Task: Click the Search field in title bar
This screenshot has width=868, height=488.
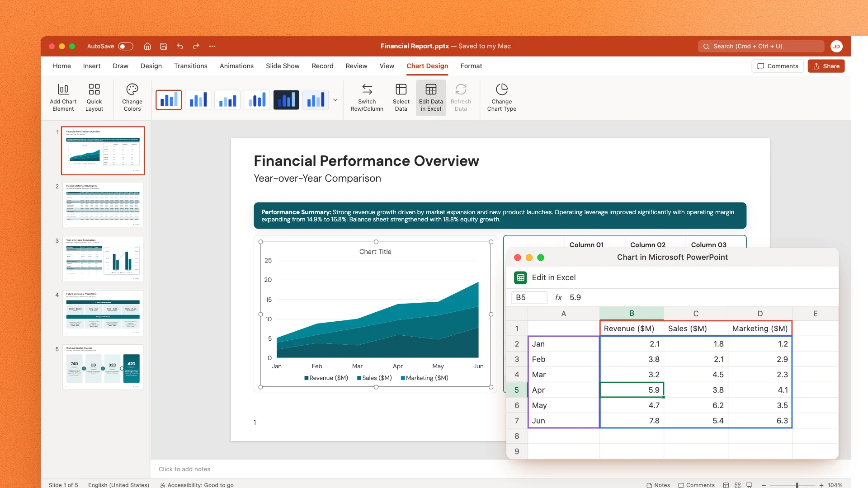Action: [x=761, y=46]
